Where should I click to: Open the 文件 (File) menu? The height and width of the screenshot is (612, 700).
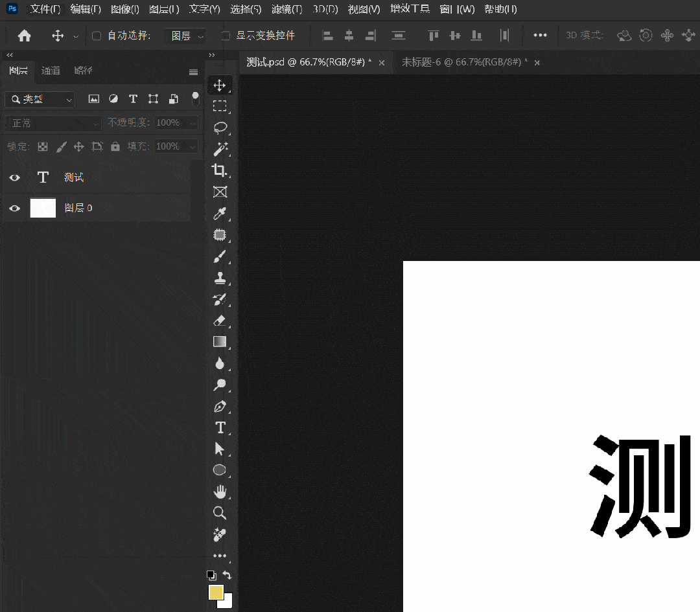tap(45, 9)
